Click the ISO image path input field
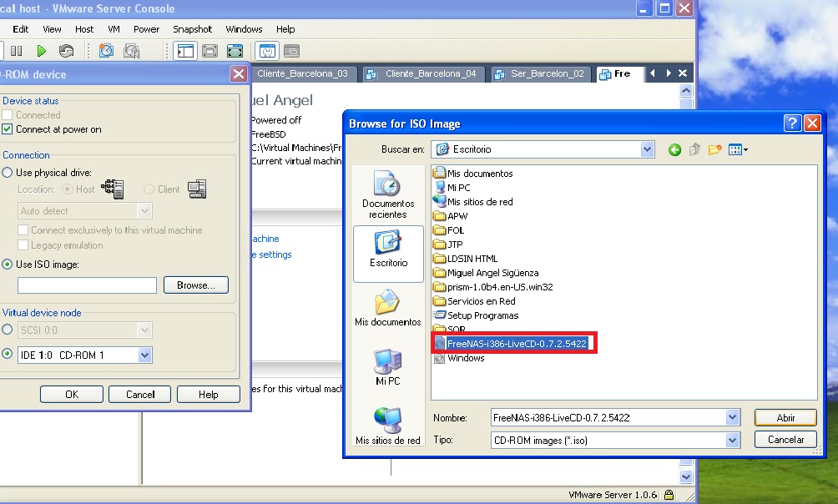Screen dimensions: 838x504 87,285
